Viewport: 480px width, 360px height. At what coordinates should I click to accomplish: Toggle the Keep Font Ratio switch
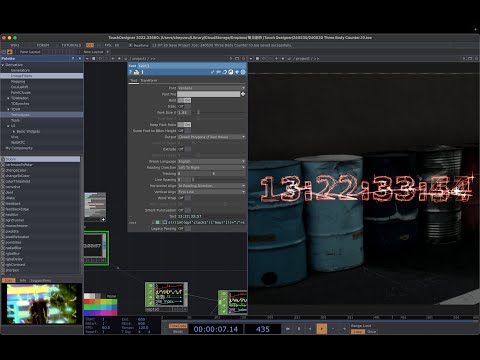tap(184, 125)
